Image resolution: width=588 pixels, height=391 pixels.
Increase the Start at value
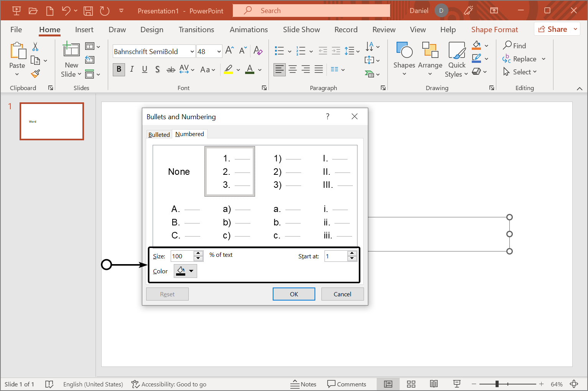[x=352, y=253]
